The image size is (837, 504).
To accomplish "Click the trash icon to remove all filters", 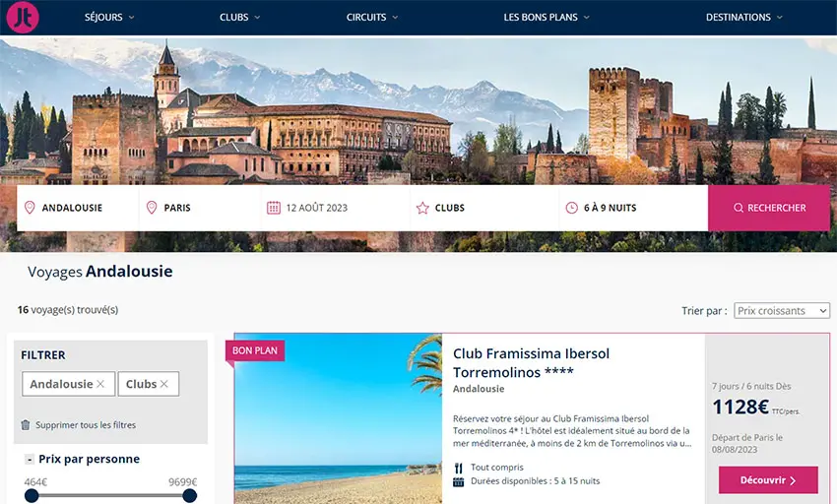I will pyautogui.click(x=25, y=425).
